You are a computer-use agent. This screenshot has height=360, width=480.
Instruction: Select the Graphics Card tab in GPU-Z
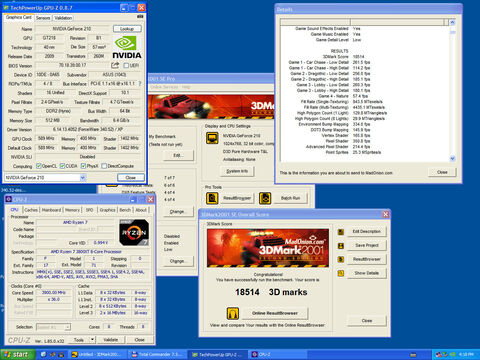point(19,17)
